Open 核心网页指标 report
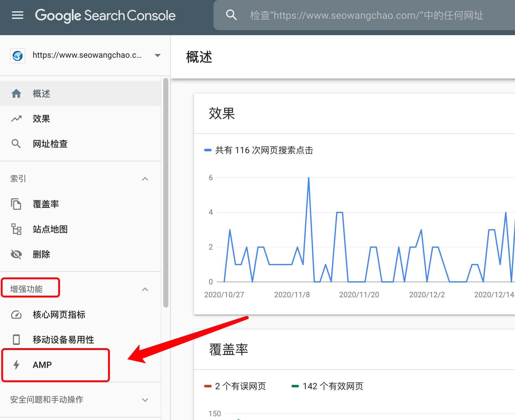This screenshot has height=420, width=515. pos(59,315)
